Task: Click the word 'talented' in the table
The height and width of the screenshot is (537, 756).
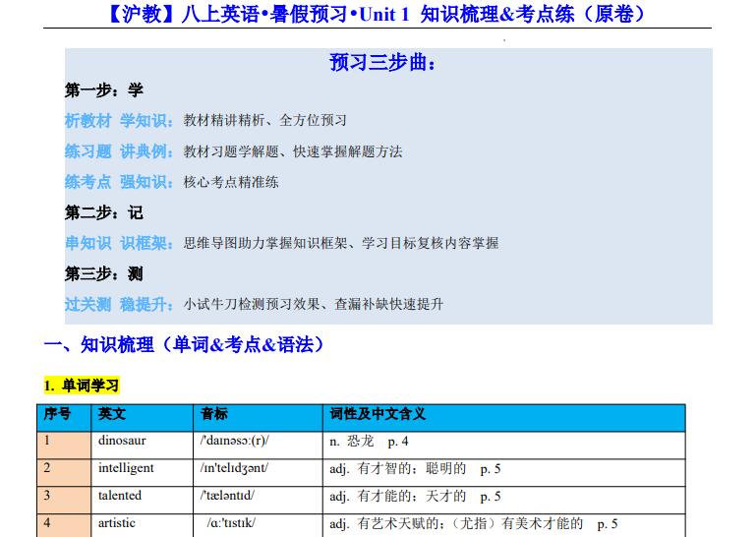Action: pyautogui.click(x=120, y=496)
